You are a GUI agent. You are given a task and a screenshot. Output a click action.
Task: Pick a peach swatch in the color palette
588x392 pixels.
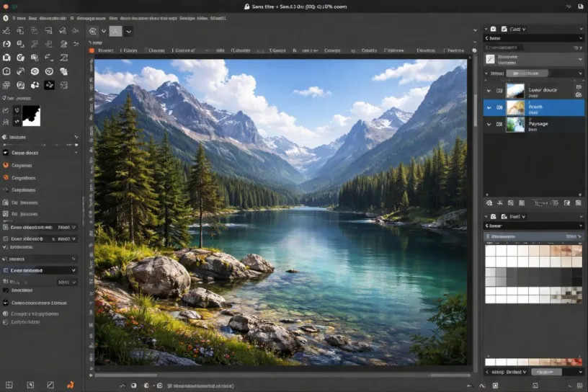(x=544, y=251)
